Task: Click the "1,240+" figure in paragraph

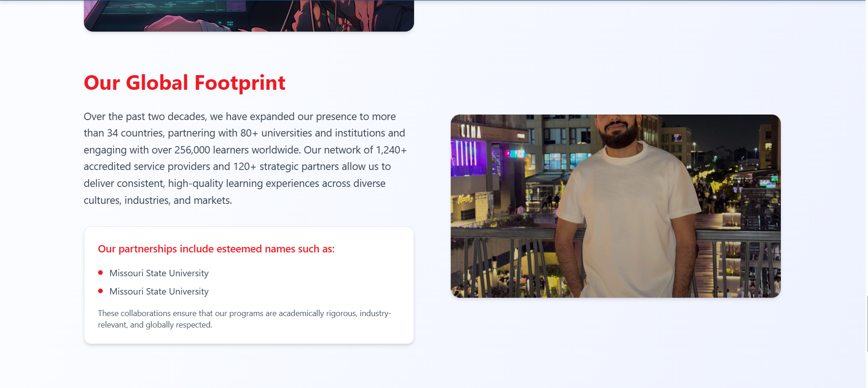Action: (391, 150)
